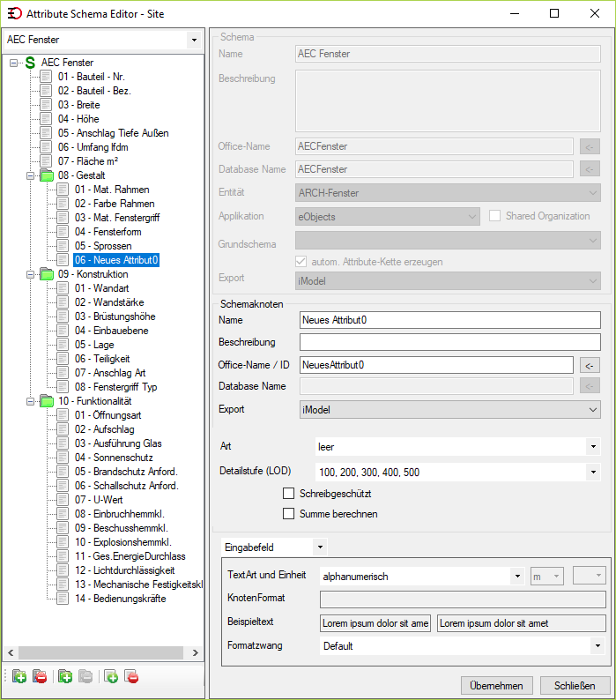Click the green S schema icon at tree root
The height and width of the screenshot is (700, 616).
[30, 63]
